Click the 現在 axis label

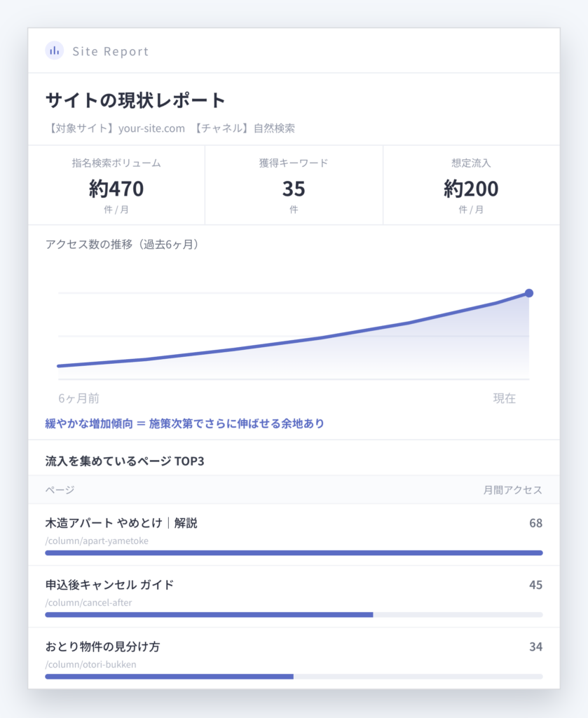[505, 398]
